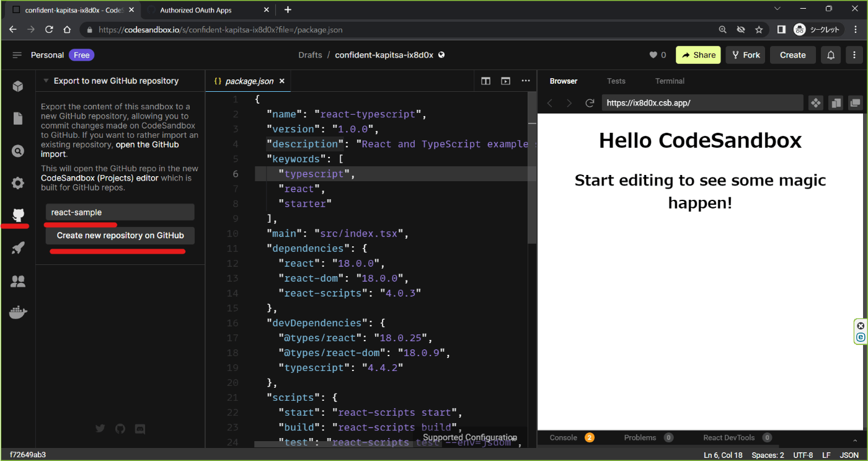Screen dimensions: 868x461
Task: Click the CodeSandbox (Projects) editor link
Action: click(100, 178)
